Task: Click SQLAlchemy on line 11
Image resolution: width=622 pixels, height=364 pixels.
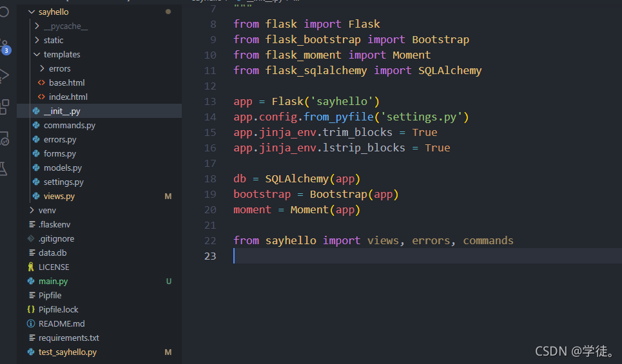Action: pos(450,71)
